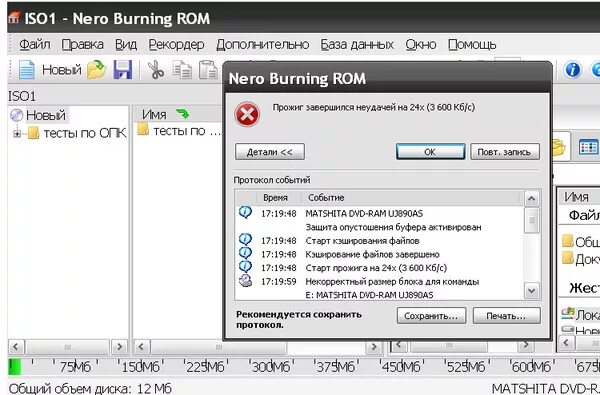Collapse details with the Детали << button
This screenshot has height=395, width=600.
pyautogui.click(x=270, y=152)
